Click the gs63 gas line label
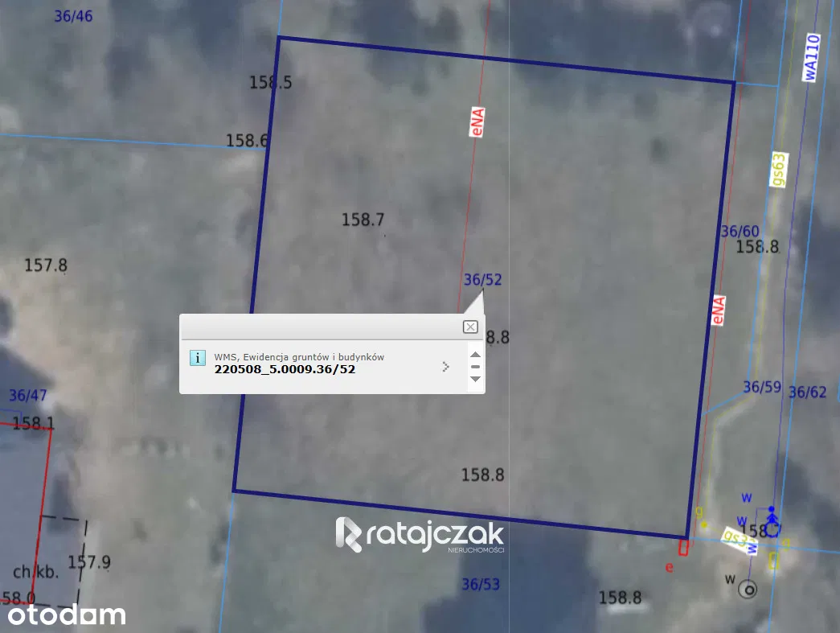Screen dimensions: 840x633 pos(778,170)
